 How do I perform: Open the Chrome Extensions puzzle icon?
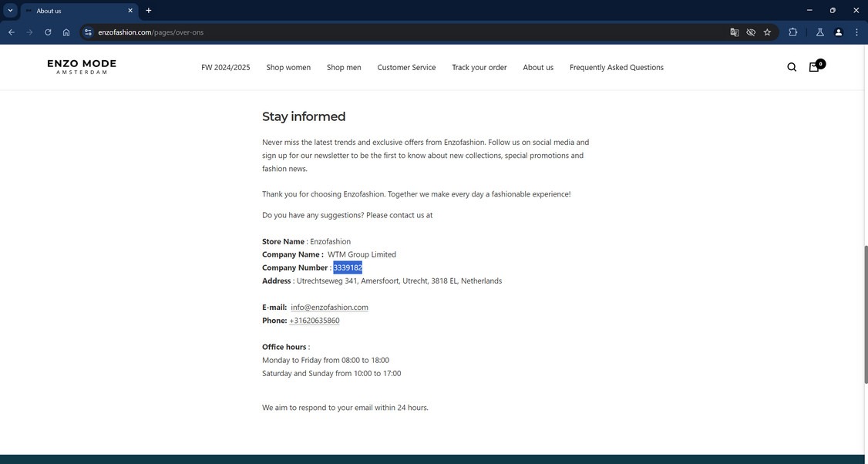792,32
